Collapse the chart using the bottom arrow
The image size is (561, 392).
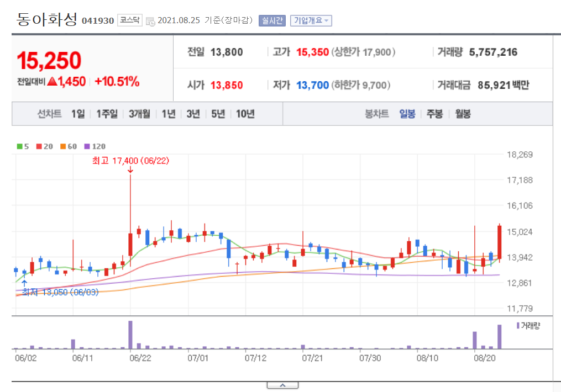click(282, 385)
